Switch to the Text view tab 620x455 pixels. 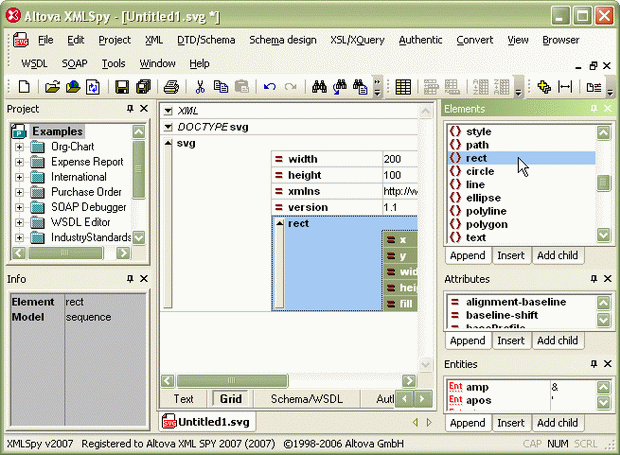(x=184, y=399)
